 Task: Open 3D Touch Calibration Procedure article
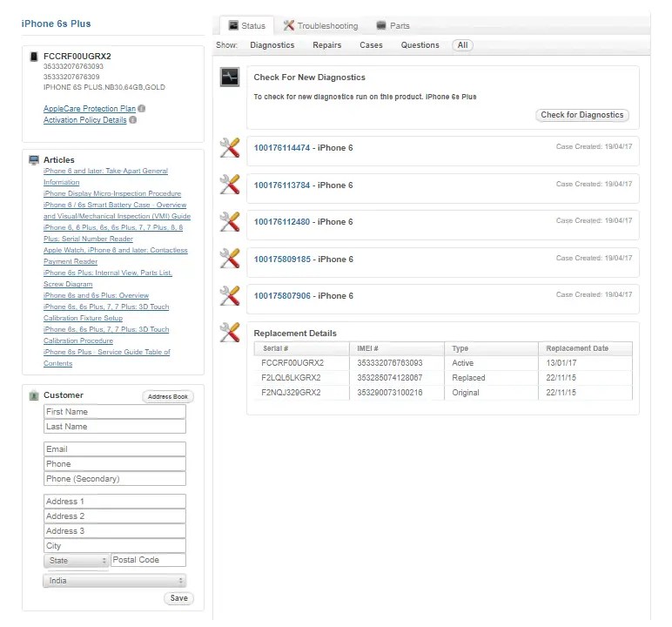pyautogui.click(x=106, y=335)
